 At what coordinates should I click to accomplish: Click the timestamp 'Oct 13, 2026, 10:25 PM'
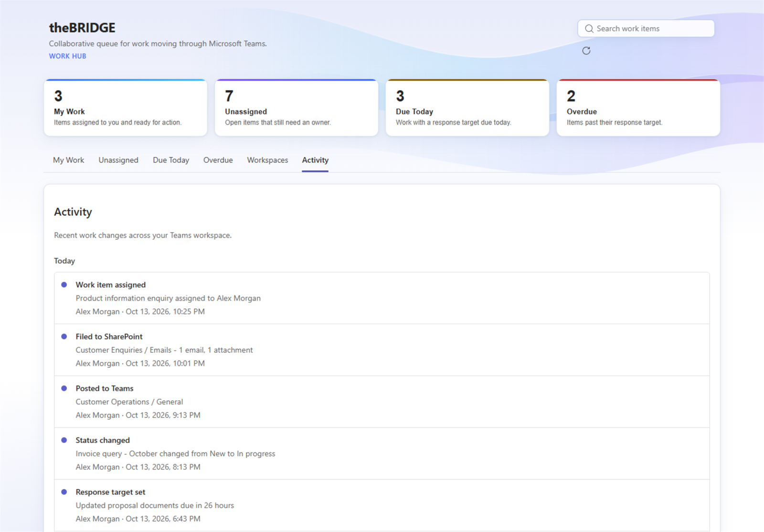[165, 311]
